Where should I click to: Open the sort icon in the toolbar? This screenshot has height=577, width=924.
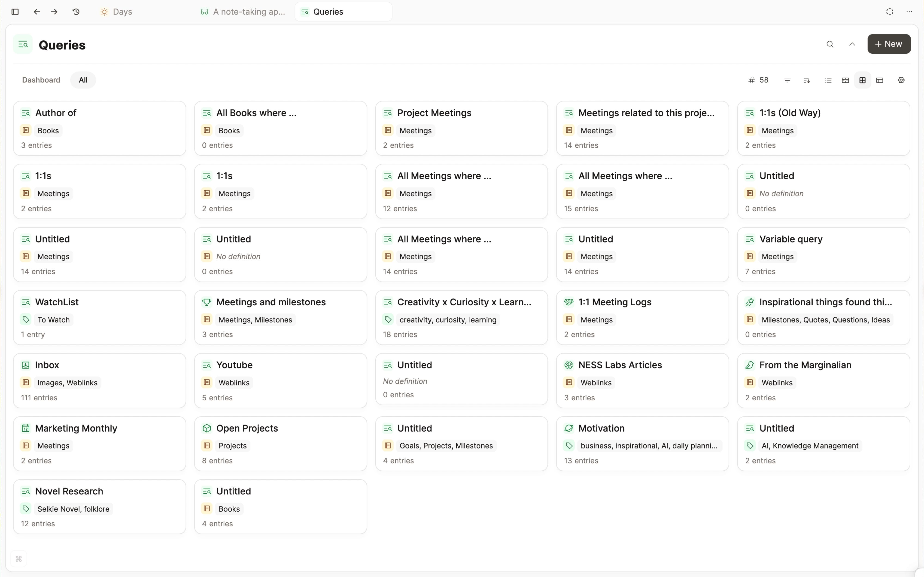pos(807,80)
